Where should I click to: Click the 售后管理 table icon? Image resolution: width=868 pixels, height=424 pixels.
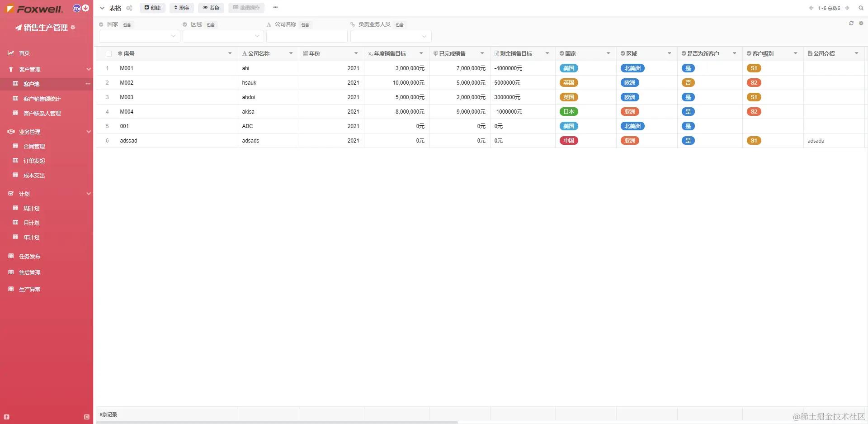(x=11, y=272)
